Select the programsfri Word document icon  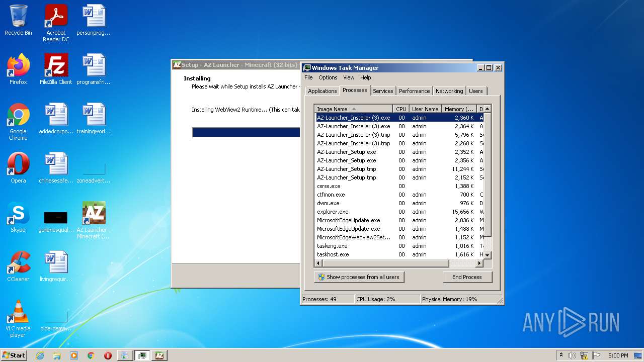click(94, 69)
